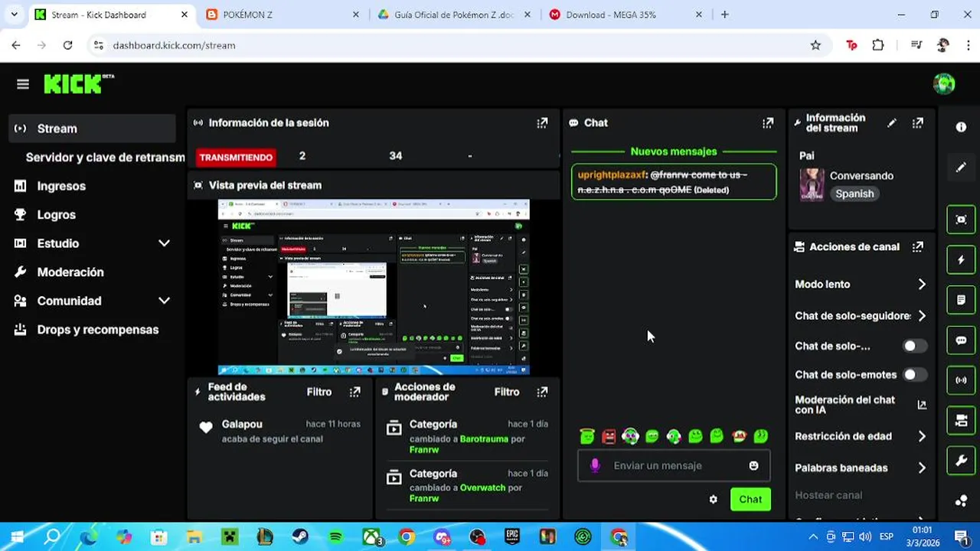This screenshot has height=551, width=980.
Task: Toggle the channel actions widget icon in the right rail
Action: (962, 420)
